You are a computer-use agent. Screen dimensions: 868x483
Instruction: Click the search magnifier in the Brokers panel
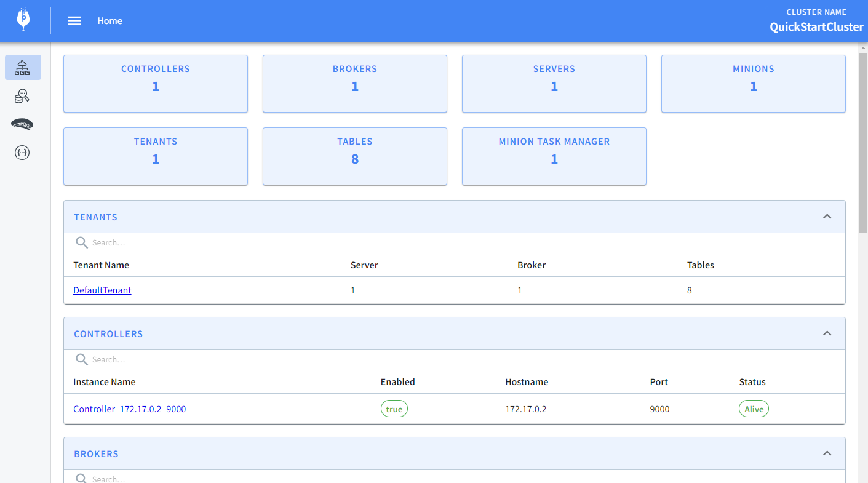82,478
